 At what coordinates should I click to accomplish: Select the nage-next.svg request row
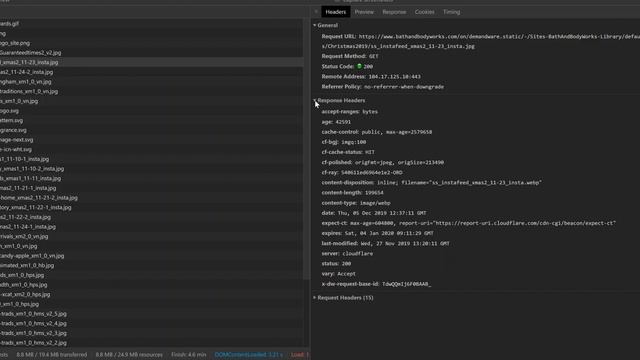click(x=151, y=140)
